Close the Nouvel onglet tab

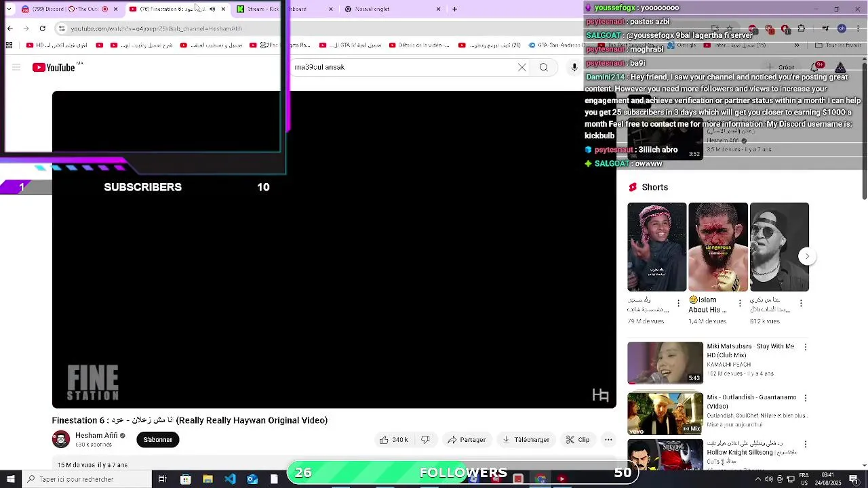pyautogui.click(x=438, y=9)
